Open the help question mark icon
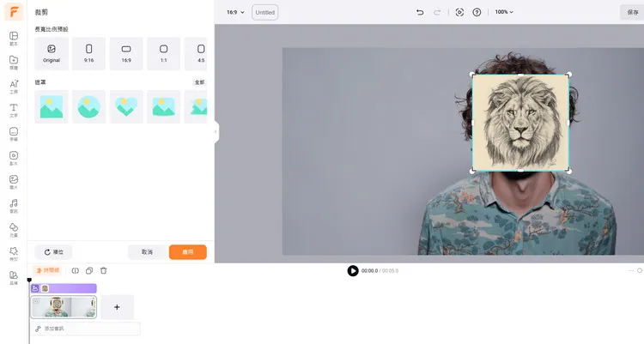Image resolution: width=644 pixels, height=344 pixels. click(477, 12)
